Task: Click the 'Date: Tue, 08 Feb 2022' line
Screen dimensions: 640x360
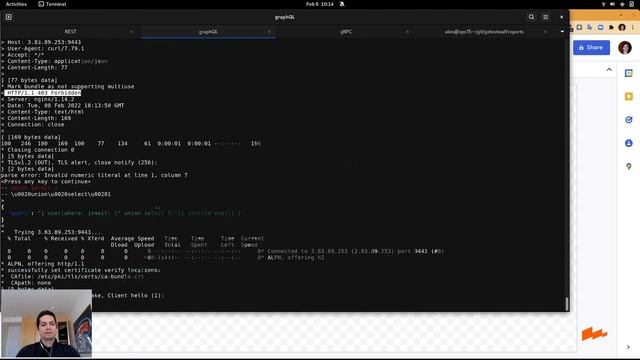Action: pos(62,105)
